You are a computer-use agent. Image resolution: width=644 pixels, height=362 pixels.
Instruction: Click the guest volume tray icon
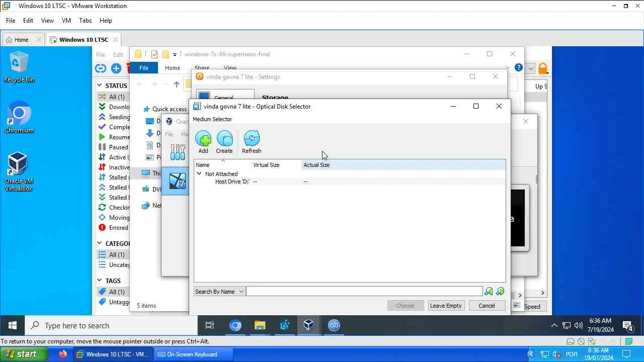coord(578,325)
